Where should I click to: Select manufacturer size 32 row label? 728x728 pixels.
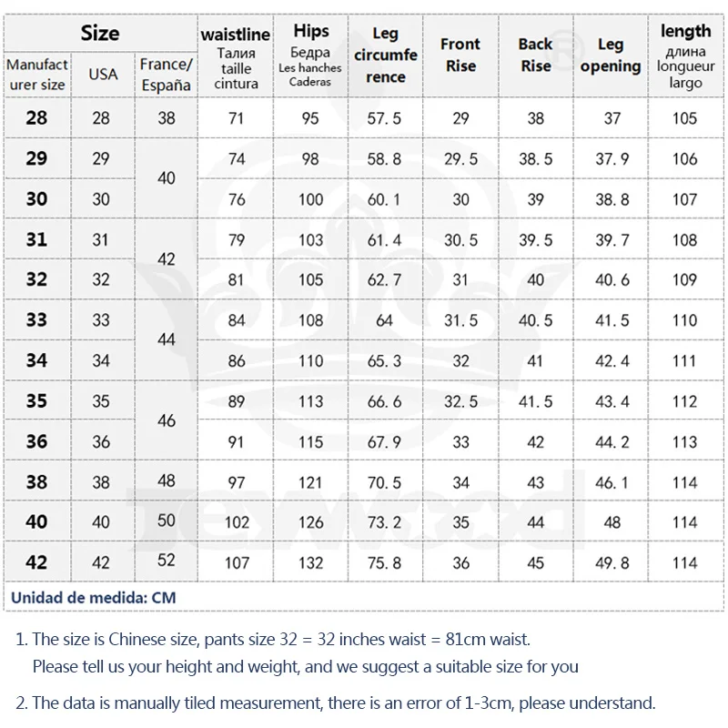36,279
